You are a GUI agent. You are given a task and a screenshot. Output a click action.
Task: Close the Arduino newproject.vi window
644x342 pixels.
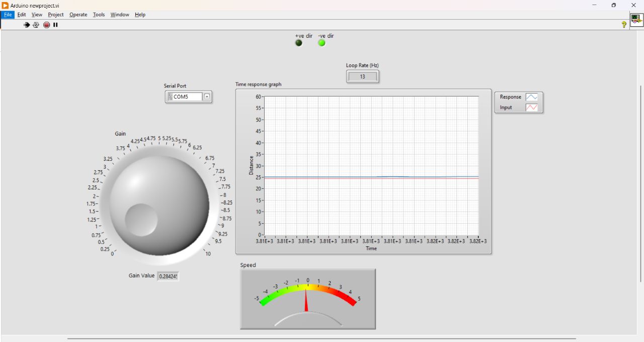tap(633, 5)
